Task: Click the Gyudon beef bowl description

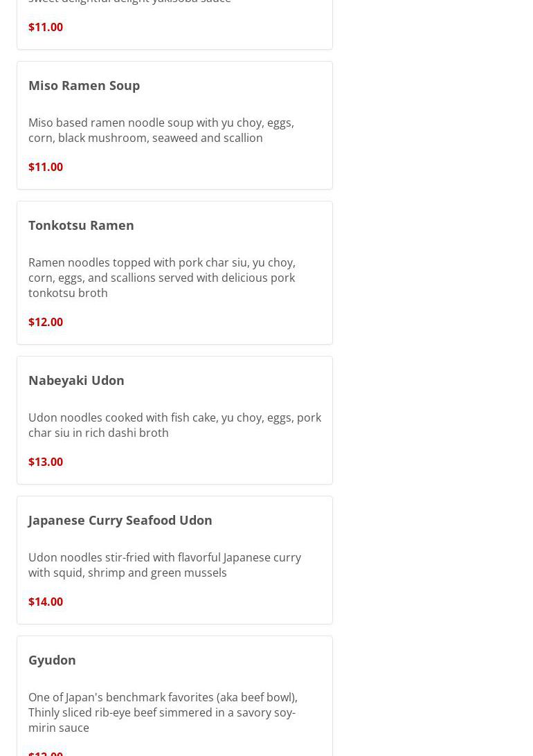Action: (163, 712)
